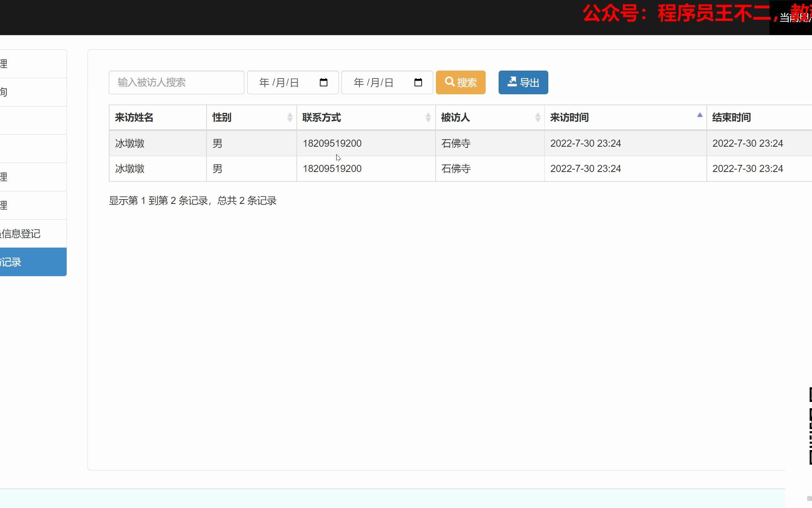The height and width of the screenshot is (508, 812).
Task: Open the end date calendar picker icon
Action: (418, 82)
